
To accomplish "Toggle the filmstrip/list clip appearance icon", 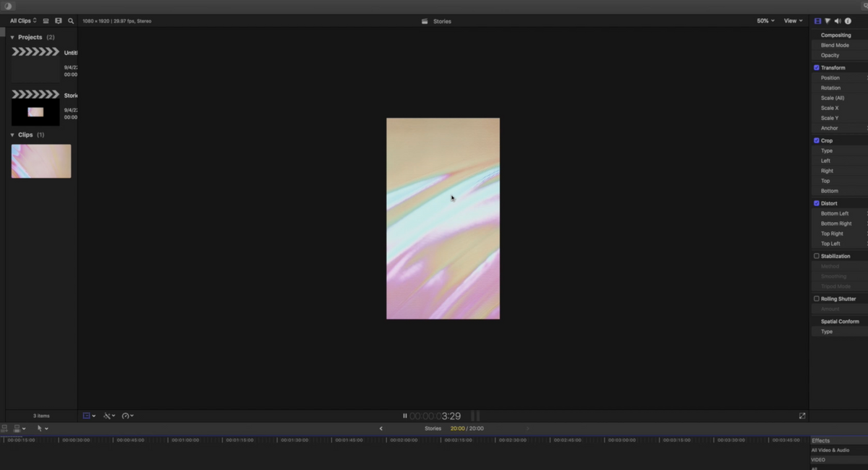I will tap(59, 21).
